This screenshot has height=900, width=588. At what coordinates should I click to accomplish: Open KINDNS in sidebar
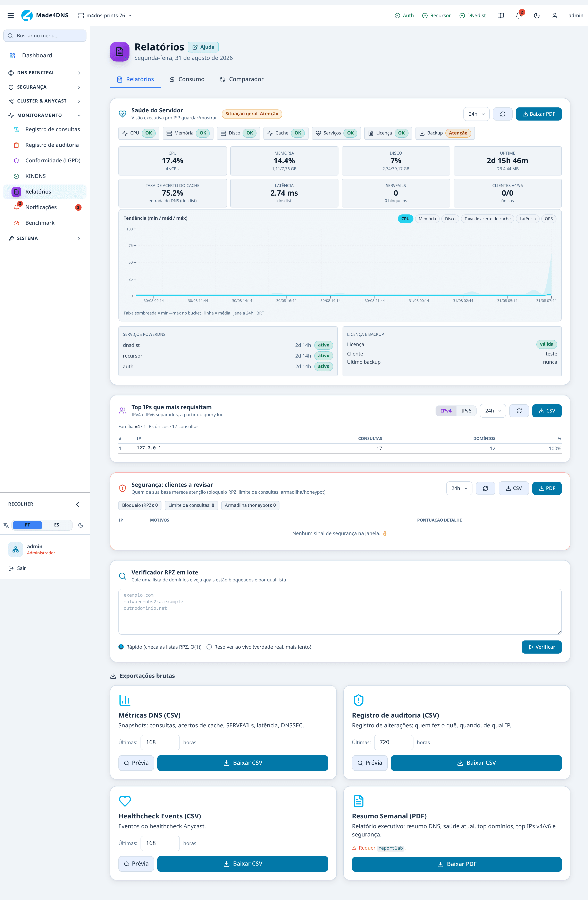[x=45, y=176]
